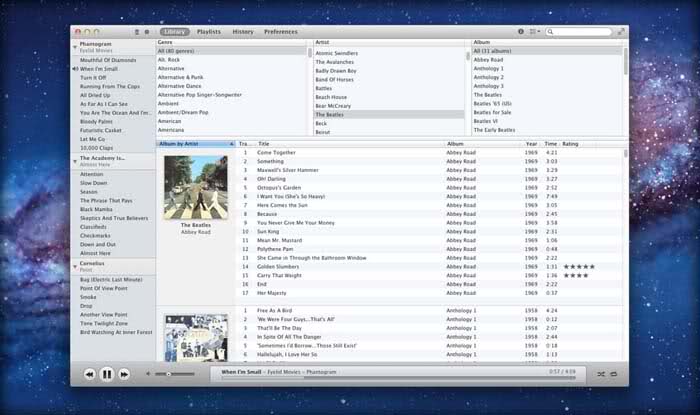Click the dot icon left of Library
Screen dimensions: 700x415
point(146,32)
